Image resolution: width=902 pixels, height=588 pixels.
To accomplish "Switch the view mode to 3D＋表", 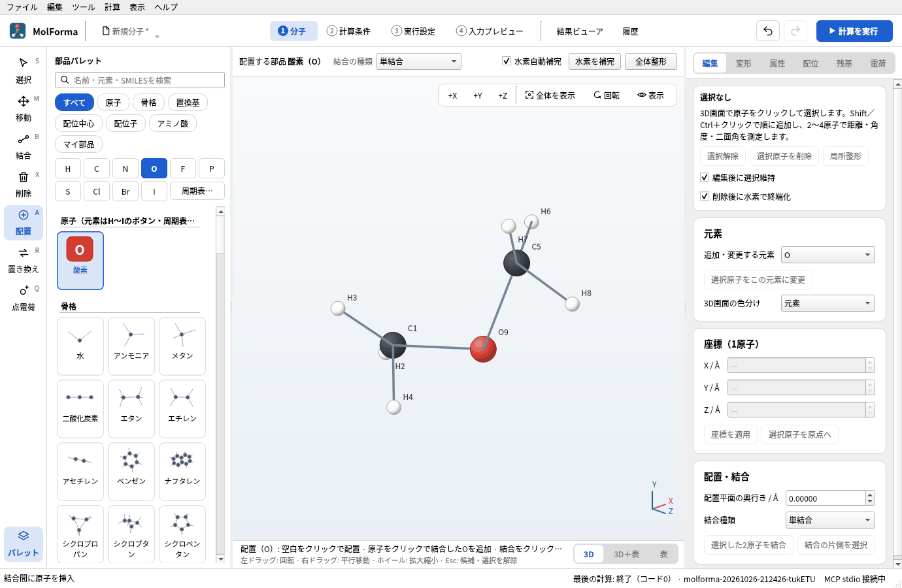I will point(627,554).
